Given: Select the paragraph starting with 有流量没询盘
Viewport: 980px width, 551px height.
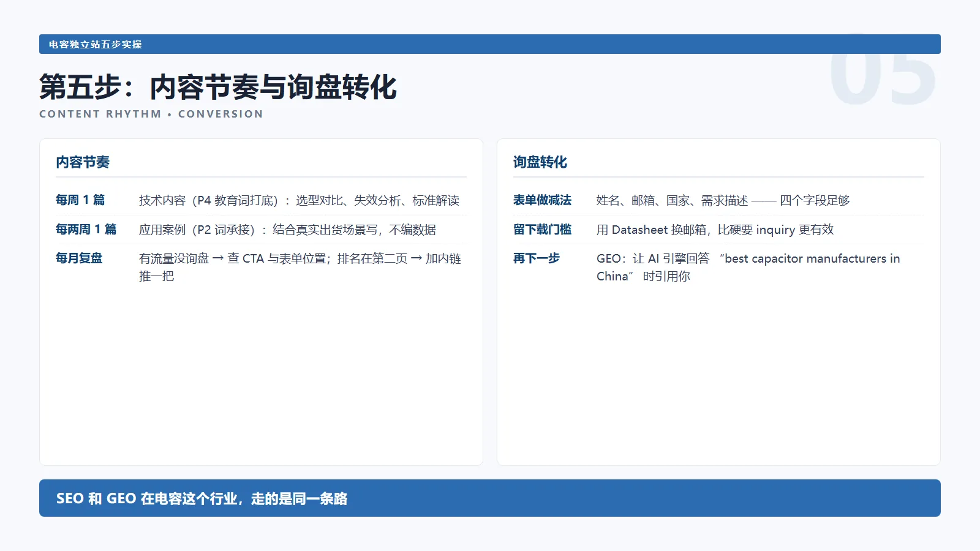Looking at the screenshot, I should point(300,268).
